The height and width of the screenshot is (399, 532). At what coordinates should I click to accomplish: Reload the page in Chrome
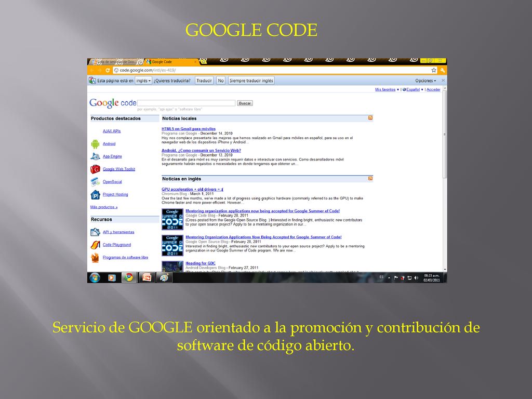coord(108,70)
